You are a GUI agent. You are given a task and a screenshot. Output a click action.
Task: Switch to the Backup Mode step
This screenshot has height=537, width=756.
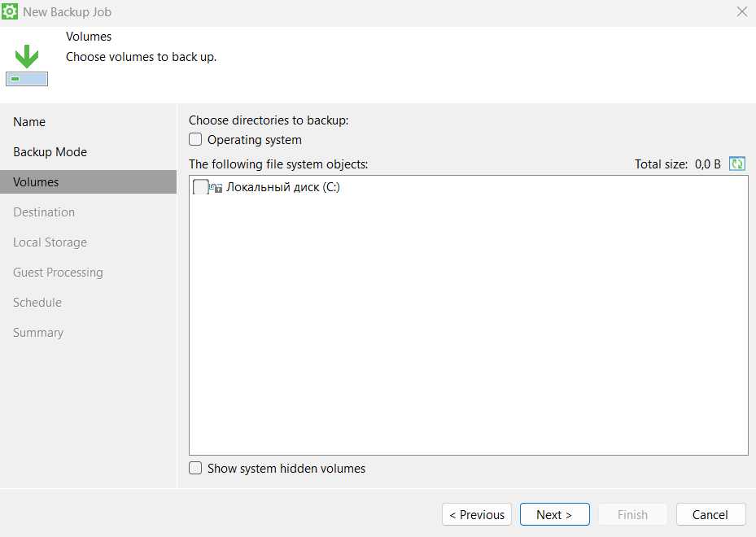[50, 152]
